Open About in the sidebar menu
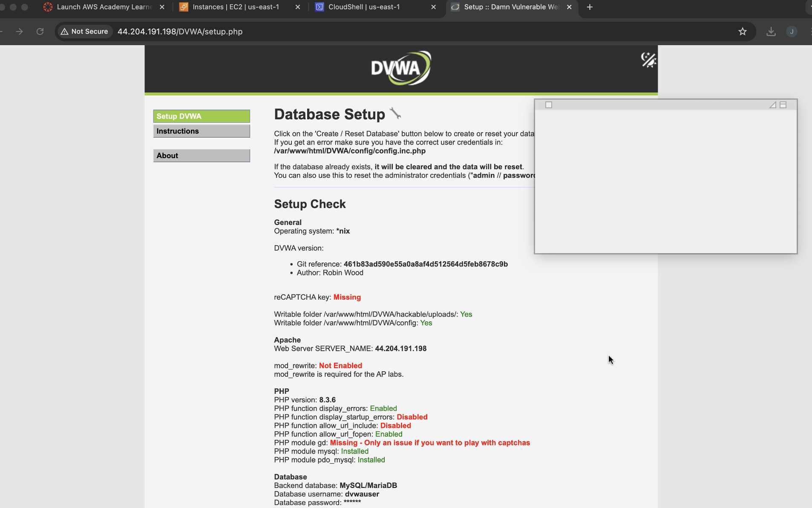The width and height of the screenshot is (812, 508). (202, 156)
